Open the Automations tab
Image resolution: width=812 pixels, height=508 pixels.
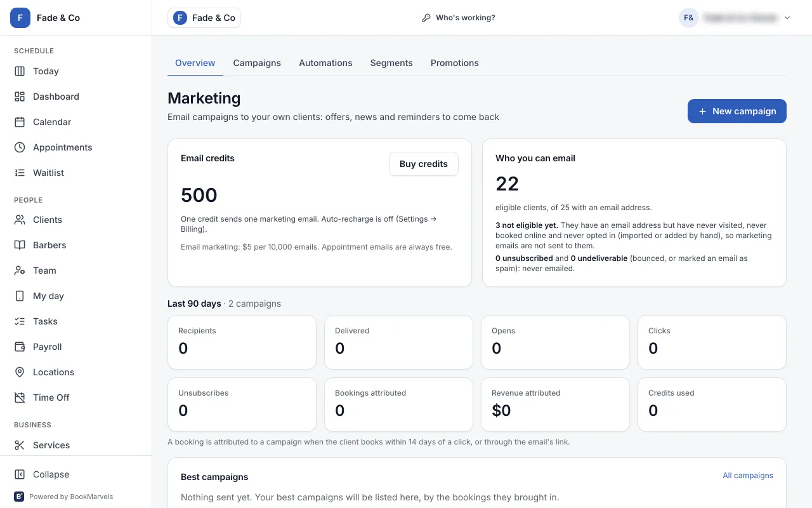click(325, 63)
